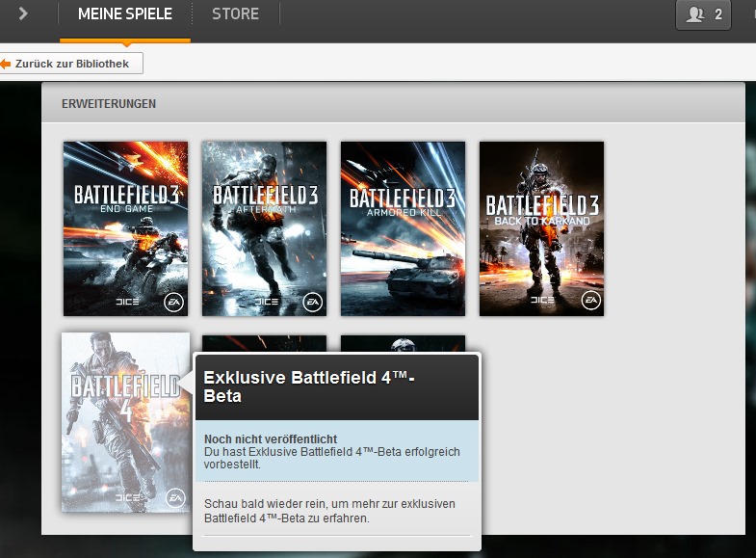Click EA logo on Back to Karkand cover
This screenshot has width=756, height=558.
(590, 302)
